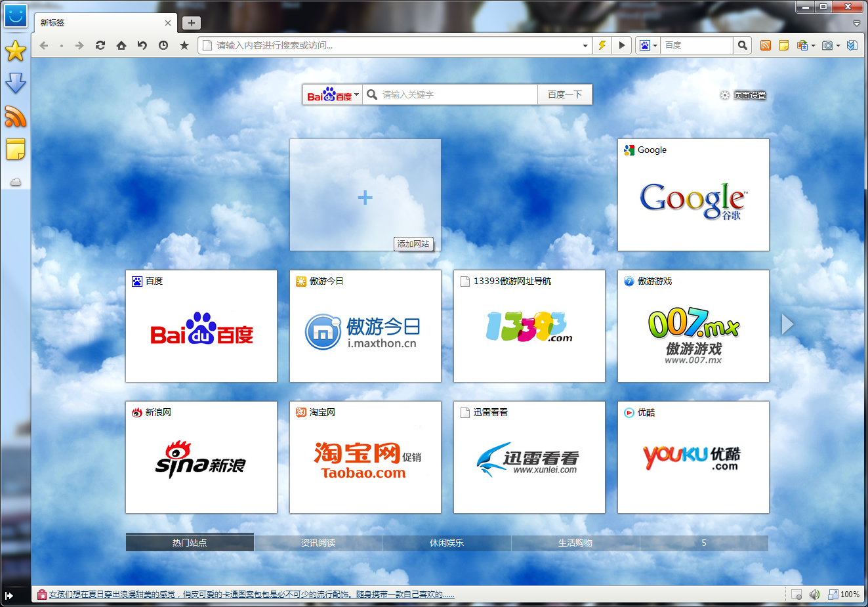Go to next quick-dial page arrow
This screenshot has width=868, height=607.
[788, 324]
